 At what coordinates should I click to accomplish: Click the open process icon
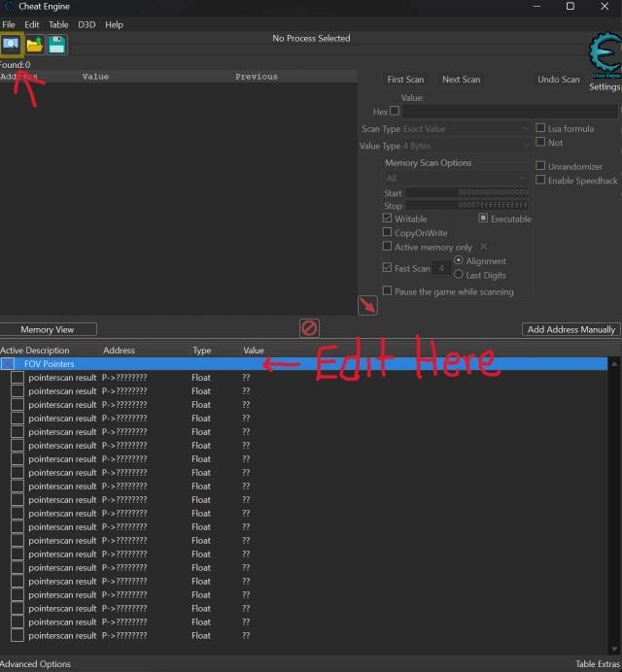(12, 44)
